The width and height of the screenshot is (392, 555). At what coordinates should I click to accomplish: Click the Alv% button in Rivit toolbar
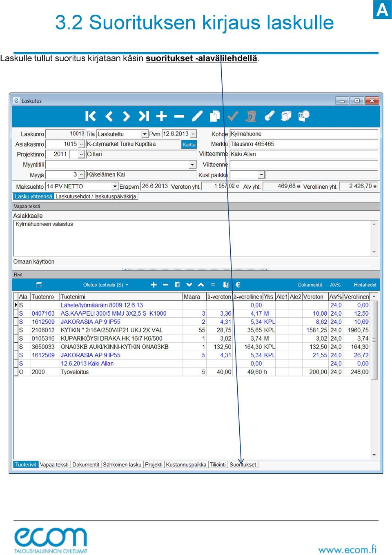335,285
